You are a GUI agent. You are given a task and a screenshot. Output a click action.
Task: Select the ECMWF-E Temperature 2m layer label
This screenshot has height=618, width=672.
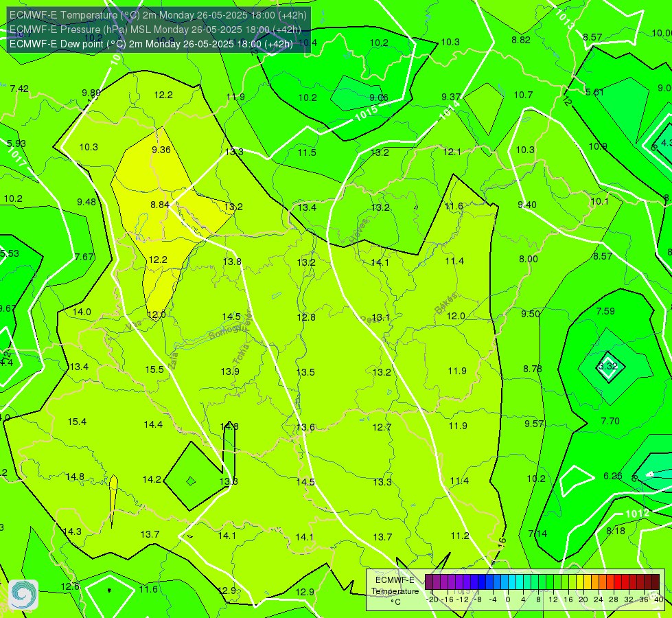pos(158,15)
